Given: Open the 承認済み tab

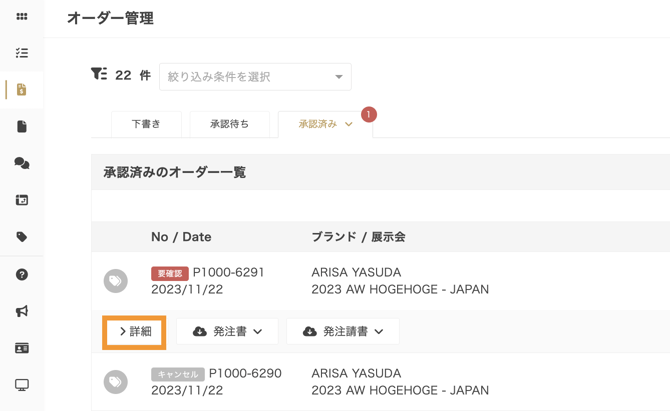Looking at the screenshot, I should [324, 124].
